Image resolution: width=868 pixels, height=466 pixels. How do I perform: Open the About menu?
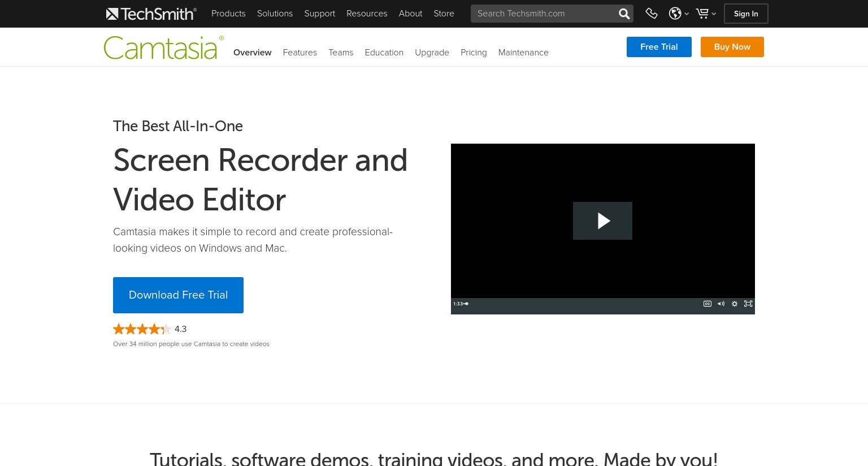click(x=410, y=14)
